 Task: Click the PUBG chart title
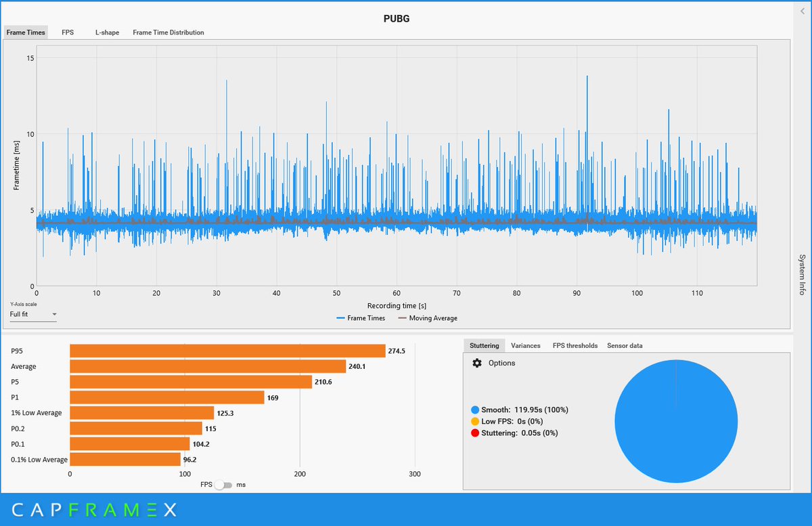397,18
